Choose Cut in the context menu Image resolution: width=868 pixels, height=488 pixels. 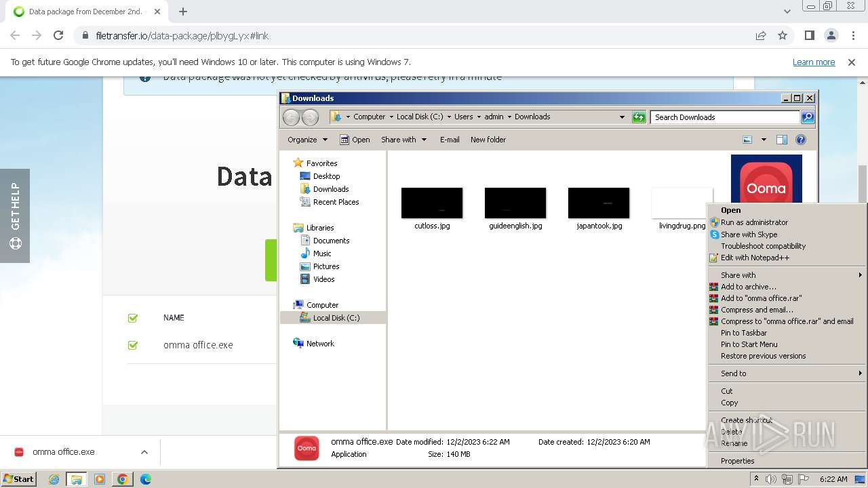pyautogui.click(x=787, y=391)
